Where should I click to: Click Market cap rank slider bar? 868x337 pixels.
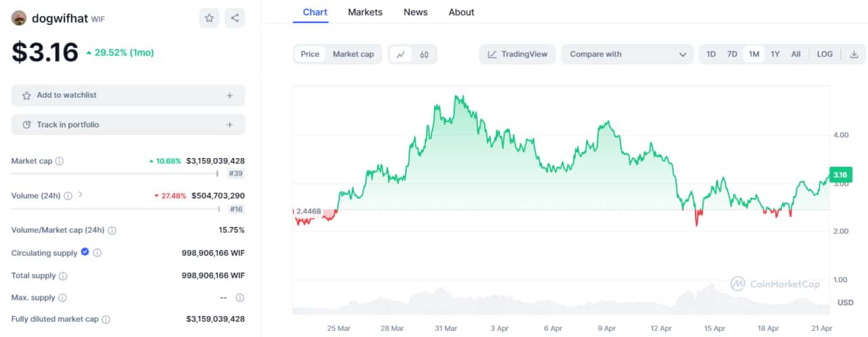click(x=115, y=174)
